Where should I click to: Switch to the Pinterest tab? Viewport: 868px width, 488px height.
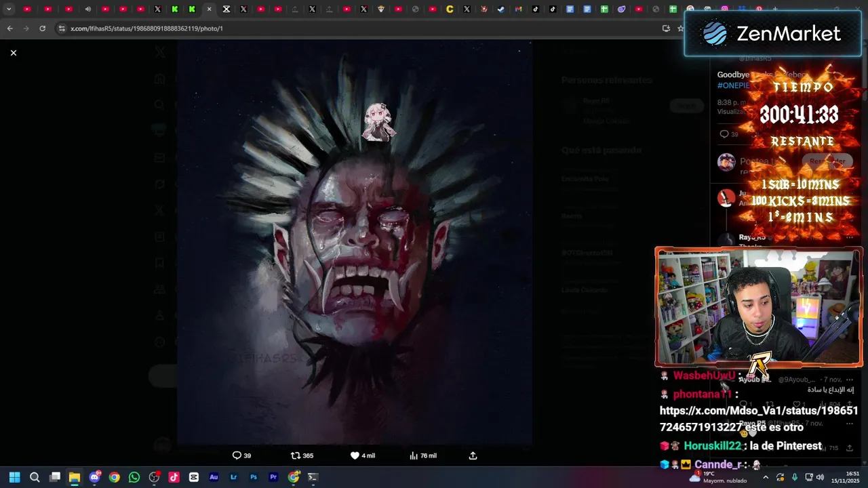coord(759,9)
